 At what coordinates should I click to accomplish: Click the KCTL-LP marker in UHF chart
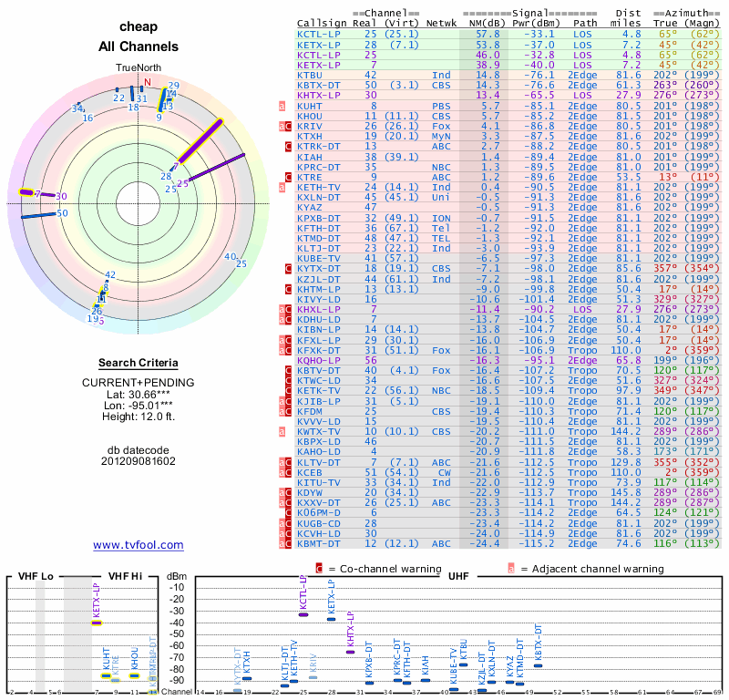pyautogui.click(x=303, y=614)
